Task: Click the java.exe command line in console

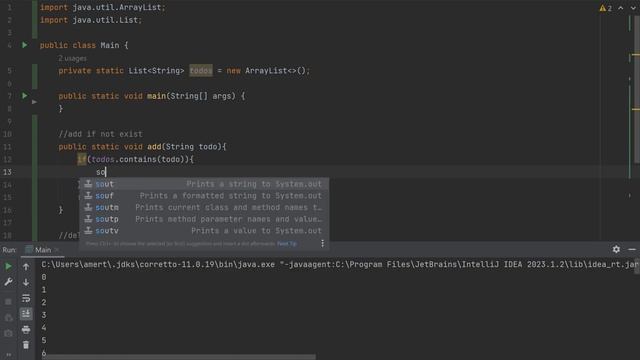Action: [x=340, y=264]
